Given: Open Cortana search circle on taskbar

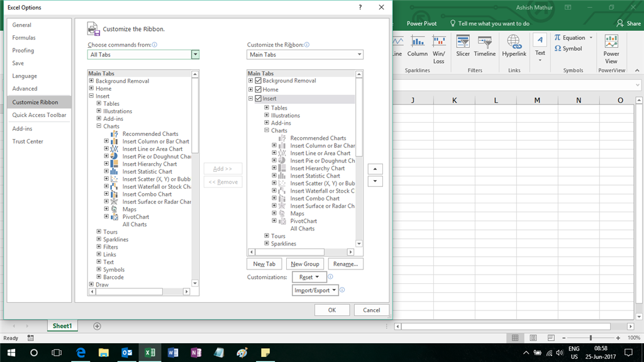Looking at the screenshot, I should [x=34, y=353].
